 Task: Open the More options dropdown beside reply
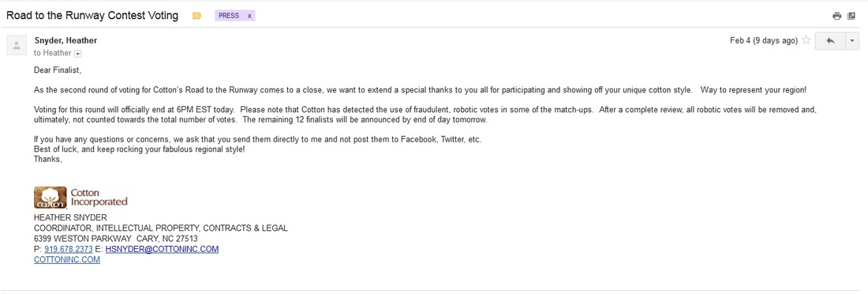click(x=852, y=41)
